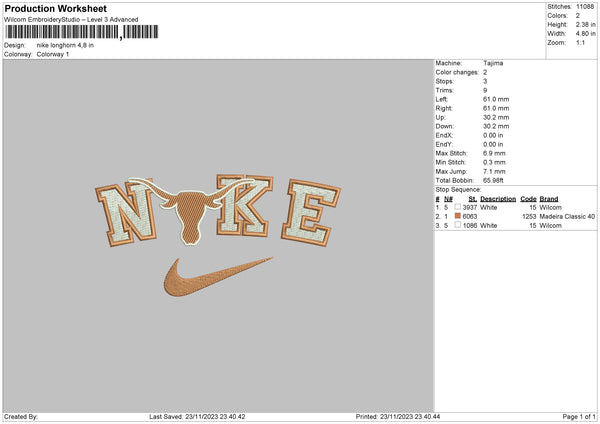Click the 'Page 1 of 1' footer text
The height and width of the screenshot is (424, 600).
579,417
